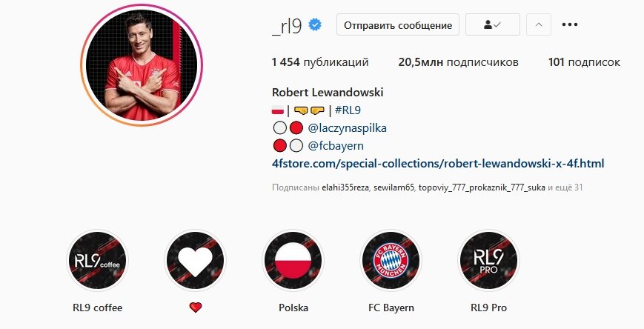Open follower elahi355reza's profile

(x=346, y=187)
